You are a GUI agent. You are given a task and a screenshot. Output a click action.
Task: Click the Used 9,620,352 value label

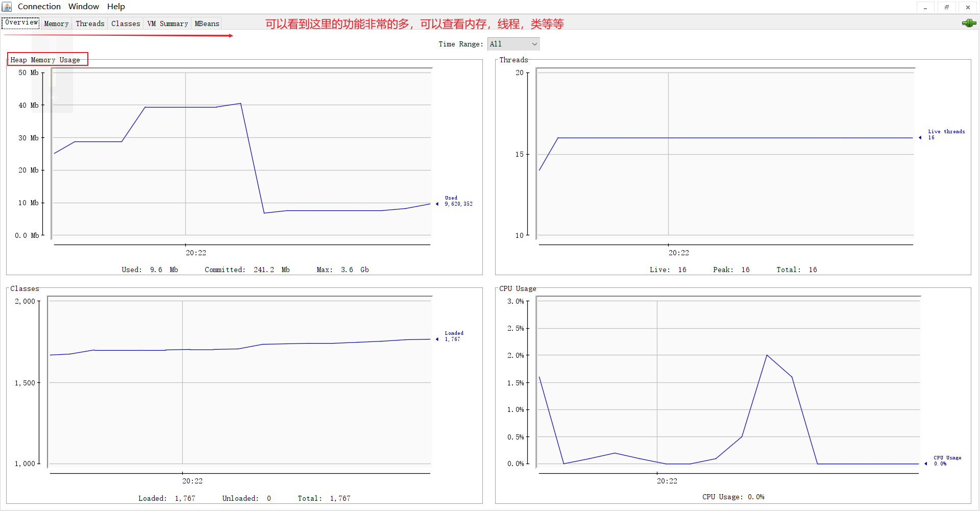pos(458,201)
